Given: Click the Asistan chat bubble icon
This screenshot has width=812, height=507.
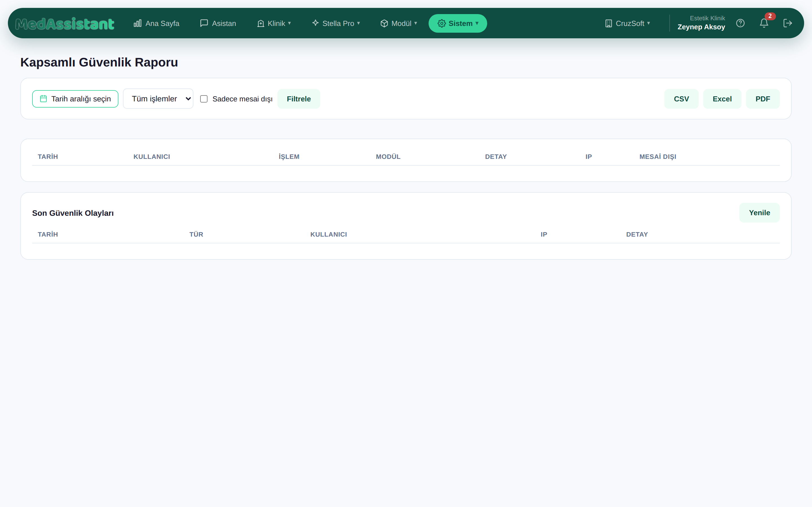Looking at the screenshot, I should pyautogui.click(x=204, y=23).
